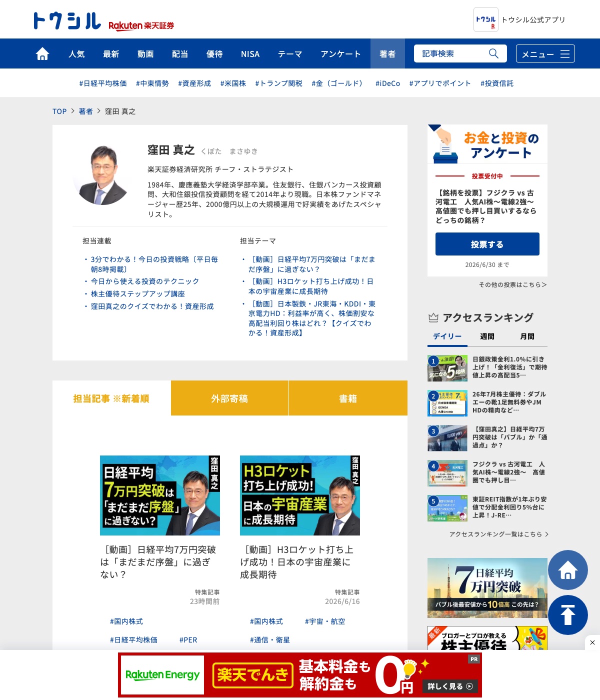Image resolution: width=600 pixels, height=700 pixels.
Task: Open アクセスランキング一覧はこちら link
Action: [499, 534]
